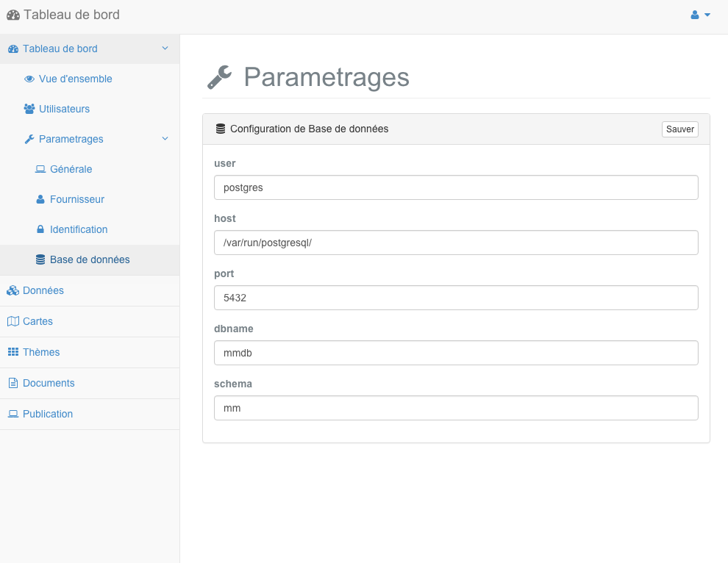Click into the port field showing 5432
728x563 pixels.
tap(456, 298)
